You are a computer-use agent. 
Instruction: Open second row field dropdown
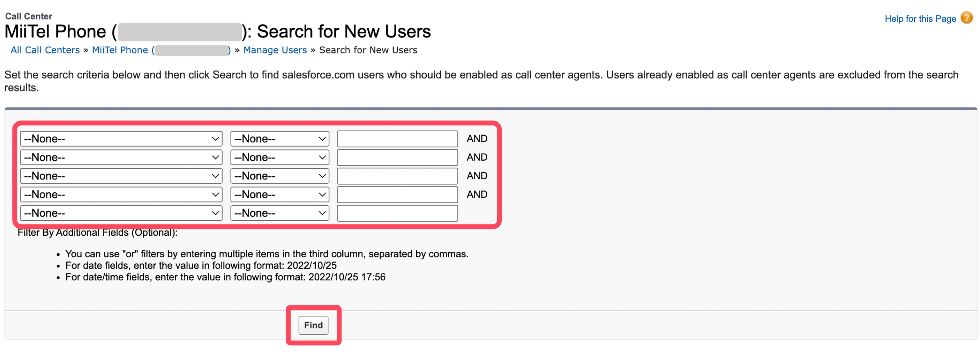(x=121, y=157)
